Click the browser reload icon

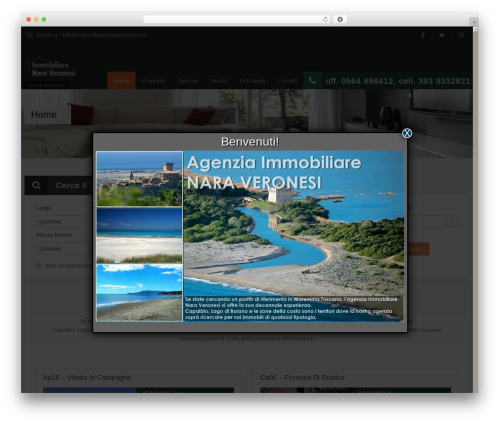coord(325,19)
